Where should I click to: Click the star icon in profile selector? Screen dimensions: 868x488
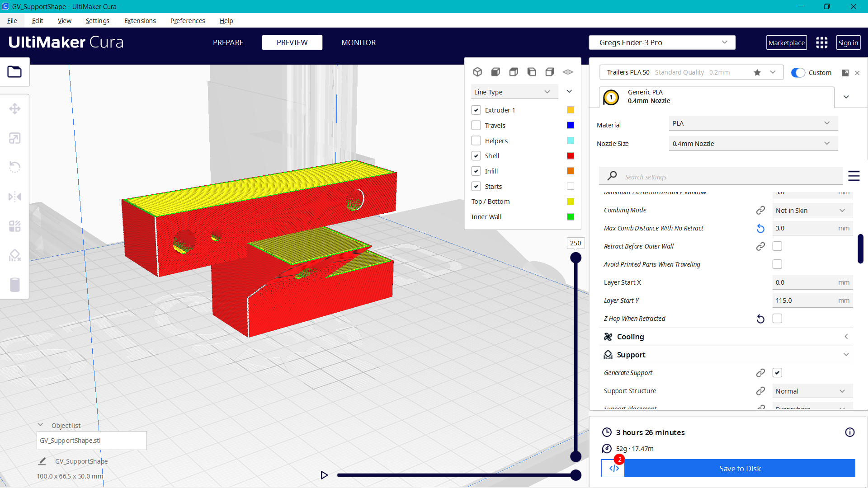pos(757,72)
